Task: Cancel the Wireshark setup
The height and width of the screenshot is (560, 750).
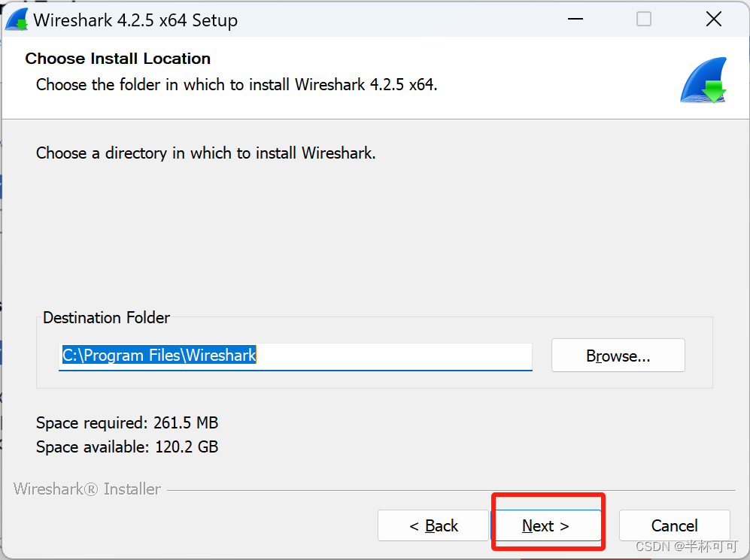Action: click(x=675, y=525)
